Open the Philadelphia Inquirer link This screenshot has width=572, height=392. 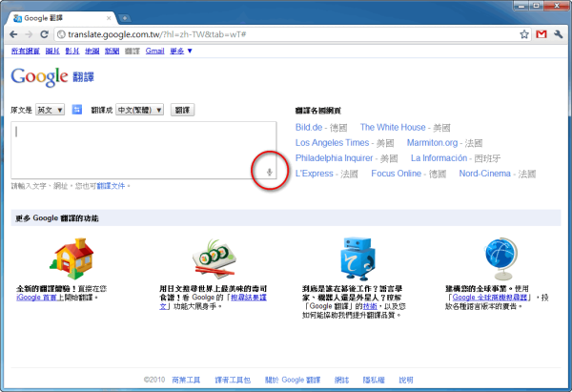pyautogui.click(x=335, y=158)
